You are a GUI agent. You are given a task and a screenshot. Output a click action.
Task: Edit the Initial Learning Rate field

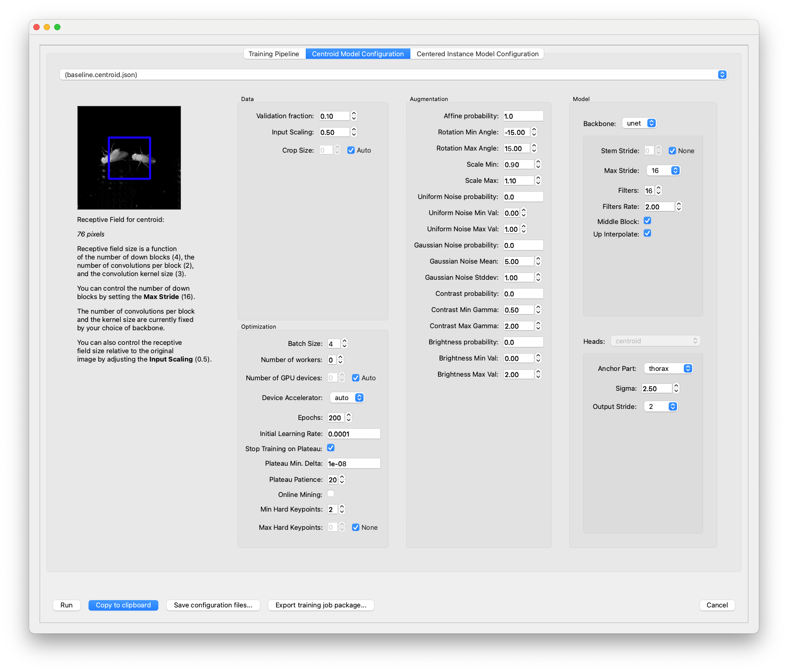click(353, 433)
